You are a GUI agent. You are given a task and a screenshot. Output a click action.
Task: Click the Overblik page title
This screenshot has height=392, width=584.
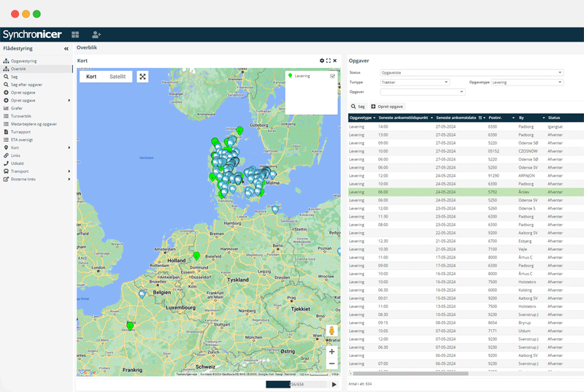[87, 47]
